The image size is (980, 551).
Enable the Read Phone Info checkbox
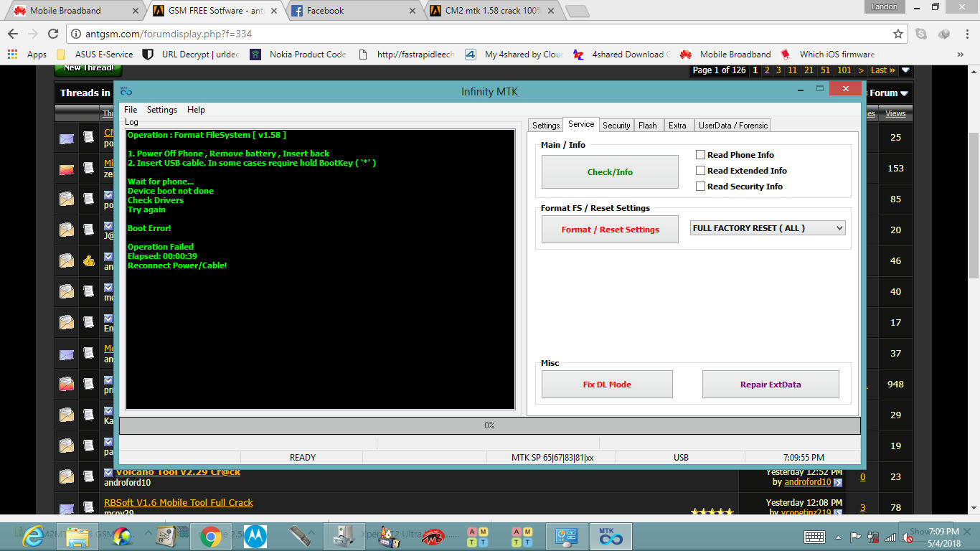coord(701,155)
